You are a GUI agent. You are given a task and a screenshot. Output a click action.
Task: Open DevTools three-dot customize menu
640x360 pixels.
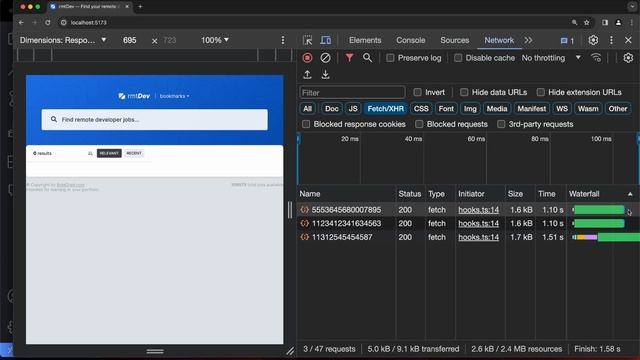(611, 40)
